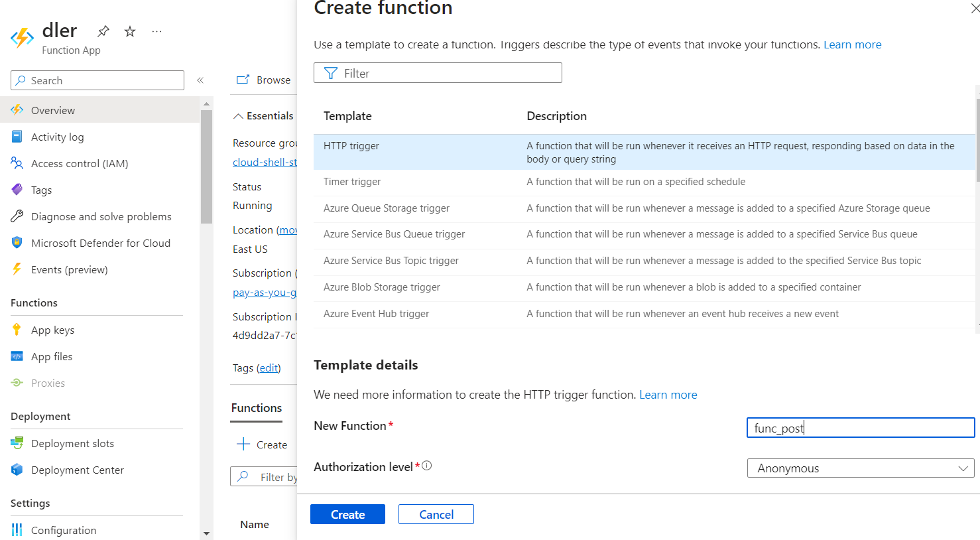The height and width of the screenshot is (540, 980).
Task: Click the New Function name field
Action: pyautogui.click(x=861, y=428)
